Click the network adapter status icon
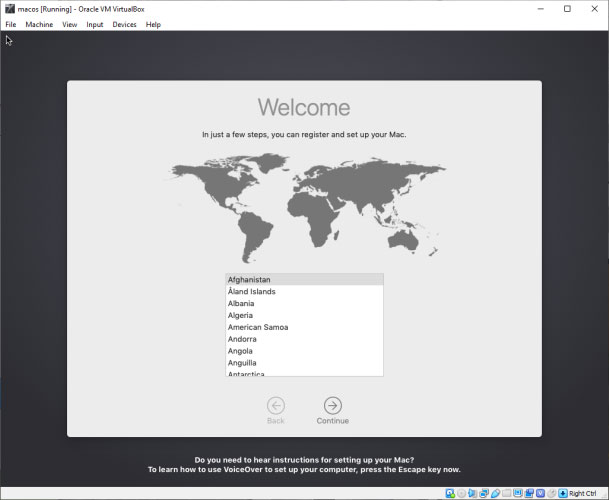Viewport: 609px width, 500px height. coord(483,493)
